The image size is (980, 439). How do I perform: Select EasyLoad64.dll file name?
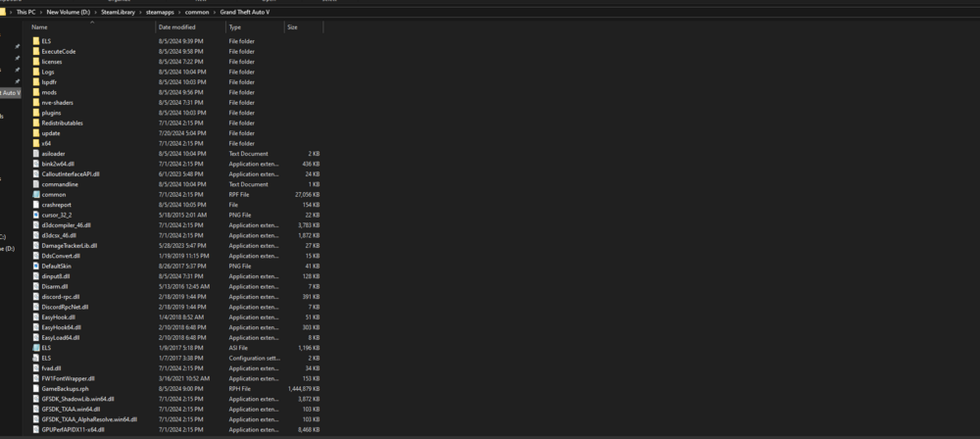[61, 338]
